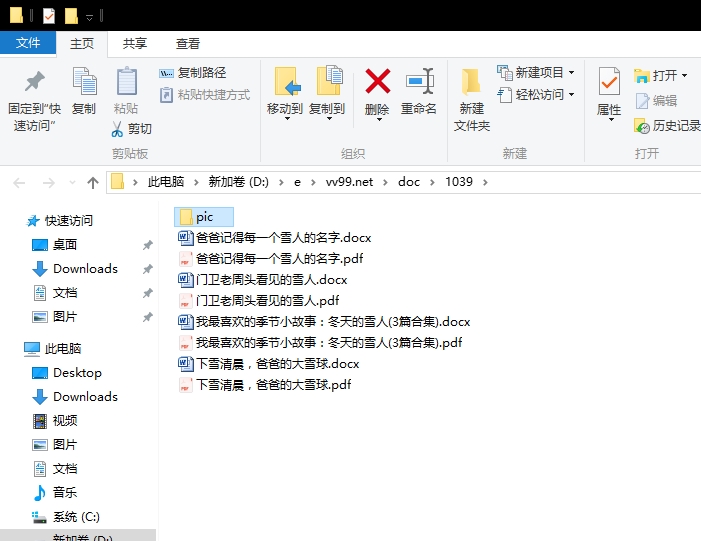Open the 新建项目 (New item) dropdown
Image resolution: width=701 pixels, height=541 pixels.
pyautogui.click(x=536, y=72)
